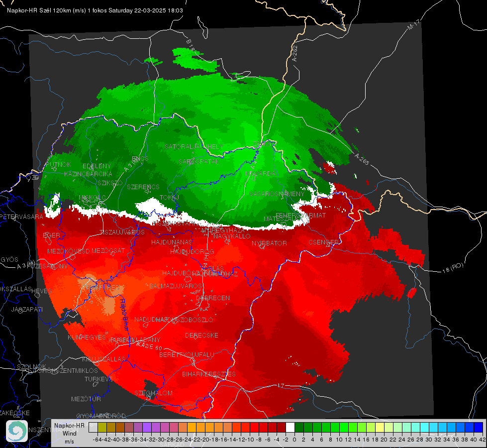Pick the dark blue swatch at the legend's right end
This screenshot has width=487, height=448.
coord(479,427)
